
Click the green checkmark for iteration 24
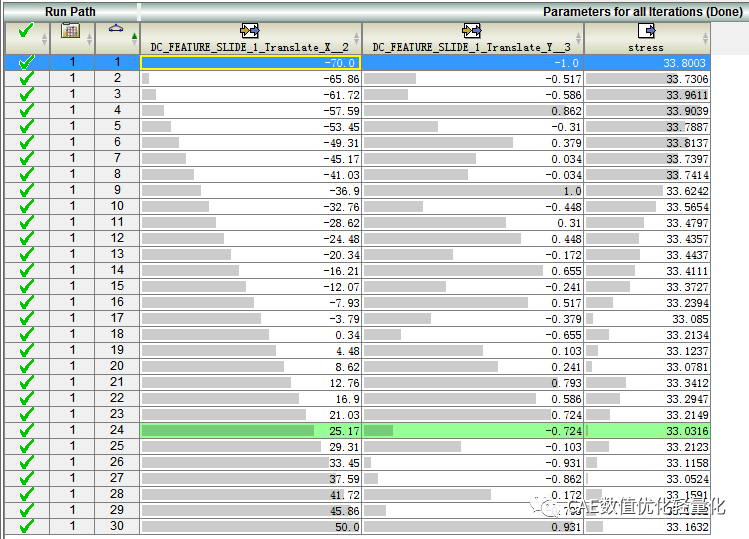point(27,430)
